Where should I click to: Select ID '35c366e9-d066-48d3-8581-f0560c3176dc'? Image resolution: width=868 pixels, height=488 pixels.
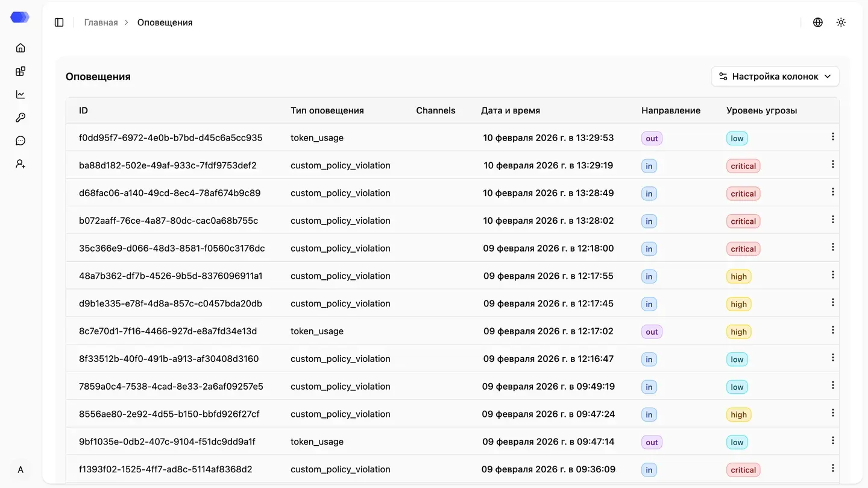[172, 249]
